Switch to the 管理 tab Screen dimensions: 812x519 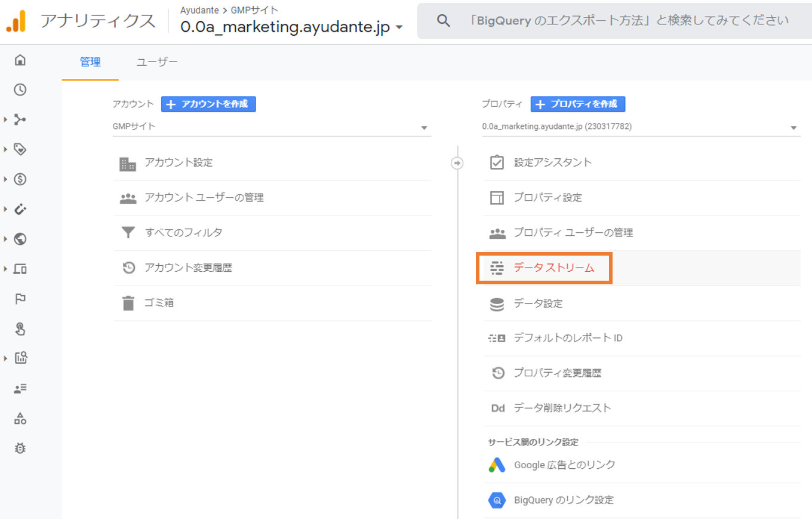point(90,62)
